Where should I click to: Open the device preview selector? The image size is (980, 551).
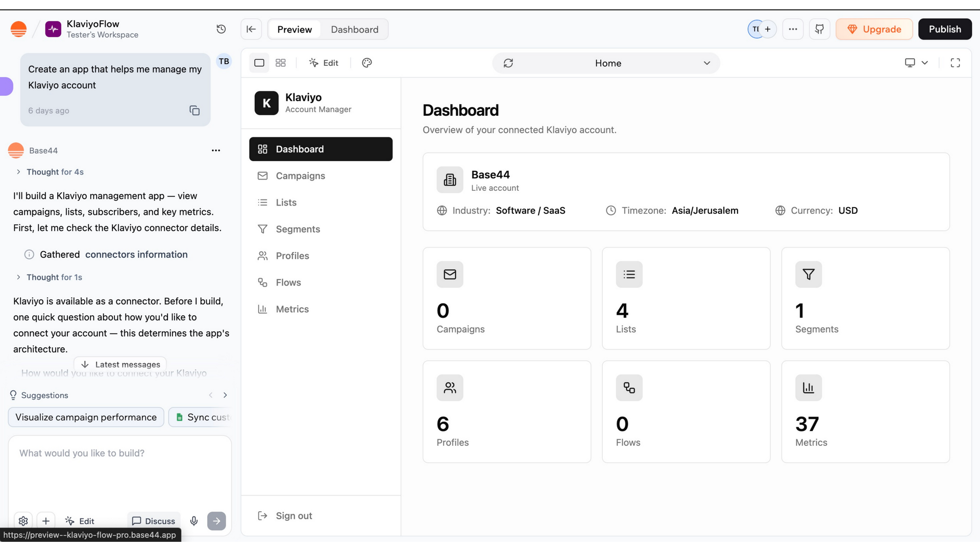click(916, 63)
